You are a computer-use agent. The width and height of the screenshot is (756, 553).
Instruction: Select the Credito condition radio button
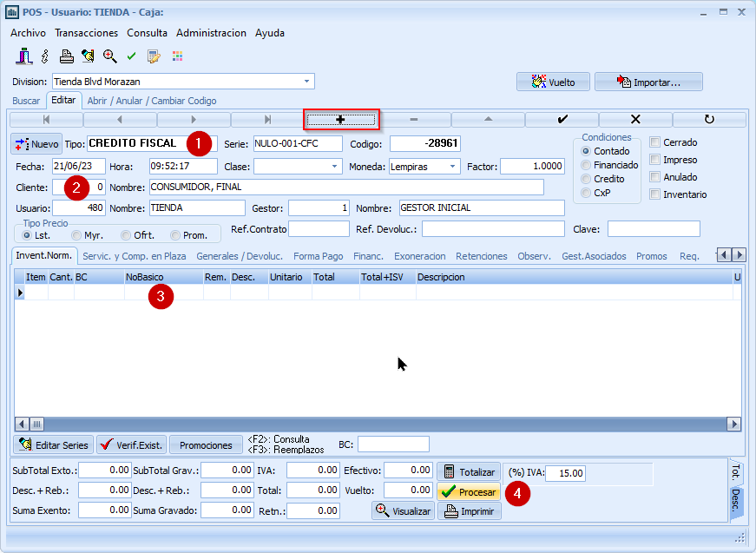pyautogui.click(x=586, y=179)
